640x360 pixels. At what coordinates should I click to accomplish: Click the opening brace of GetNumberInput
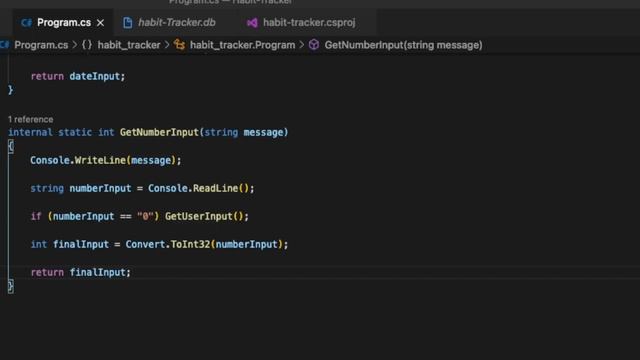click(x=11, y=146)
